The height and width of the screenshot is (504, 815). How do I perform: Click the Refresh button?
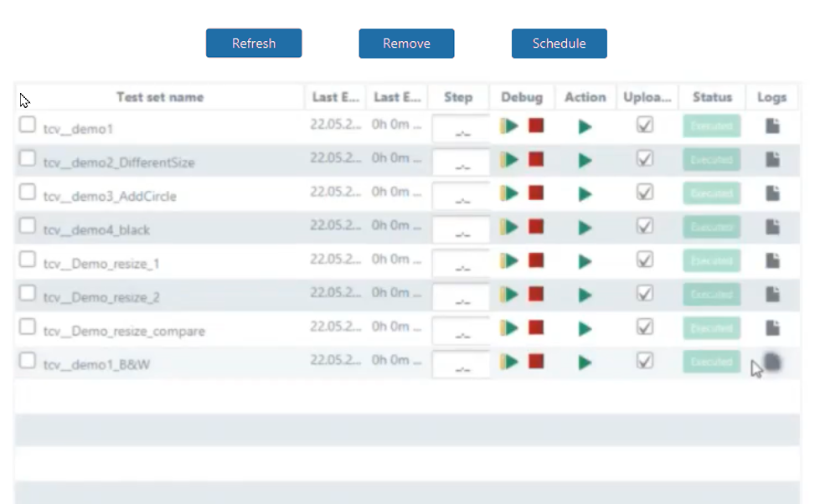click(254, 44)
